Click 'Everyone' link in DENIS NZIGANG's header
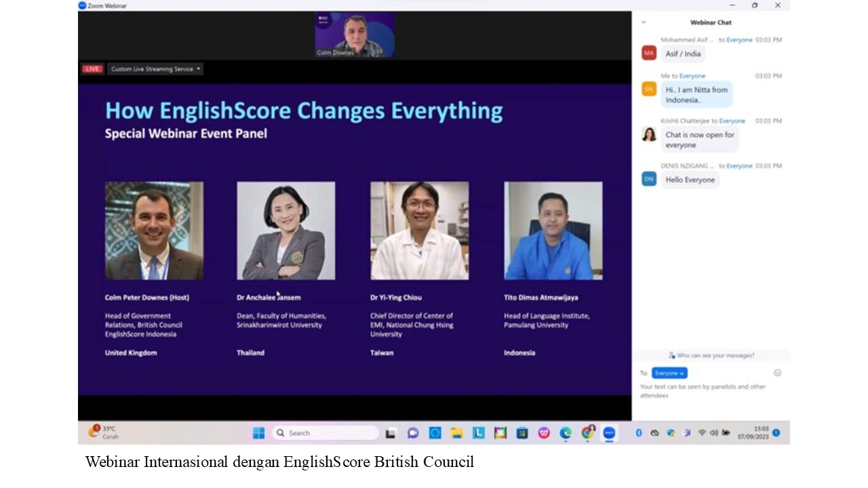Viewport: 868px width, 488px height. [739, 165]
